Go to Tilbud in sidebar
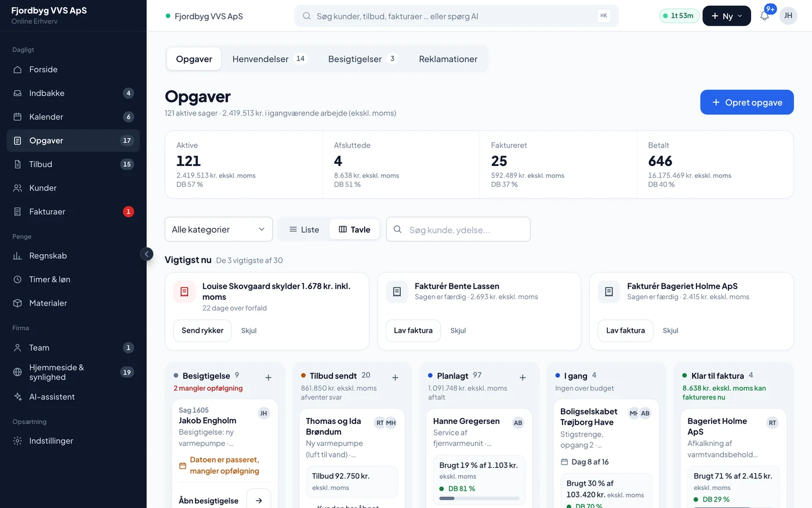Viewport: 812px width, 508px height. pos(73,164)
